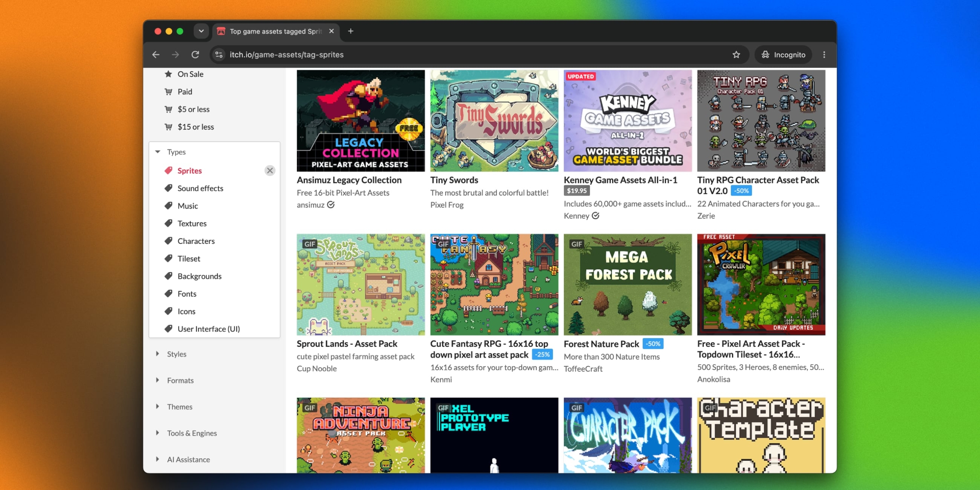Screen dimensions: 980x490
Task: Click the $5 or less cart icon
Action: pos(168,109)
